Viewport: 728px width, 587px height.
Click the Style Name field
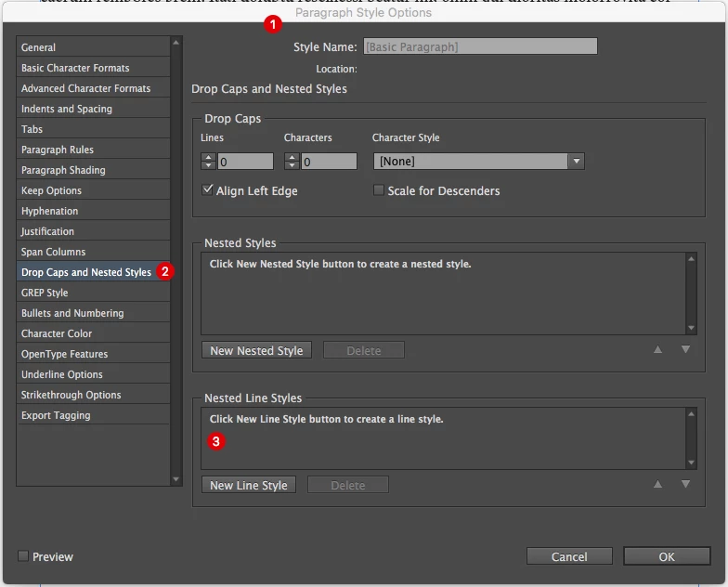click(480, 46)
